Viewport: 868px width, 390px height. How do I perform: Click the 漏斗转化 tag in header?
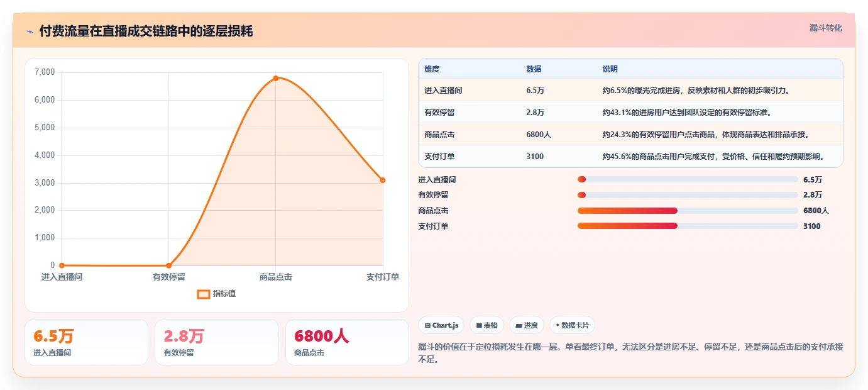[x=825, y=28]
